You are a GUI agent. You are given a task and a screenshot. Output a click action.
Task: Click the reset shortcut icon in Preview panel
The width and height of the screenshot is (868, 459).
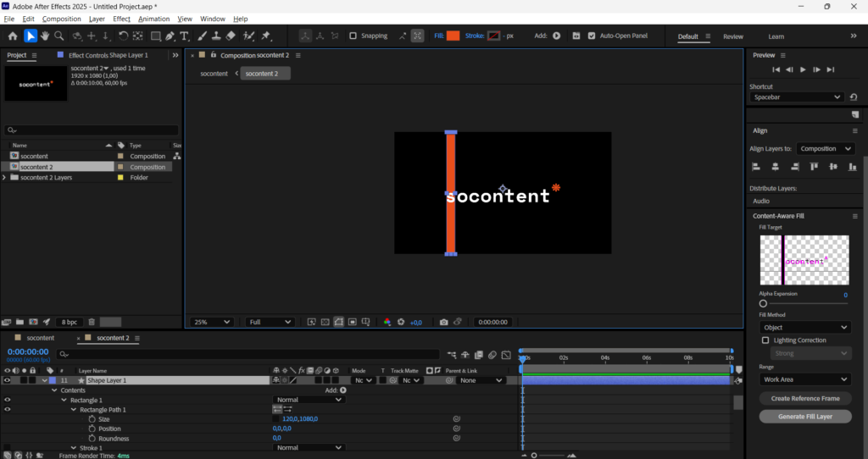coord(854,97)
